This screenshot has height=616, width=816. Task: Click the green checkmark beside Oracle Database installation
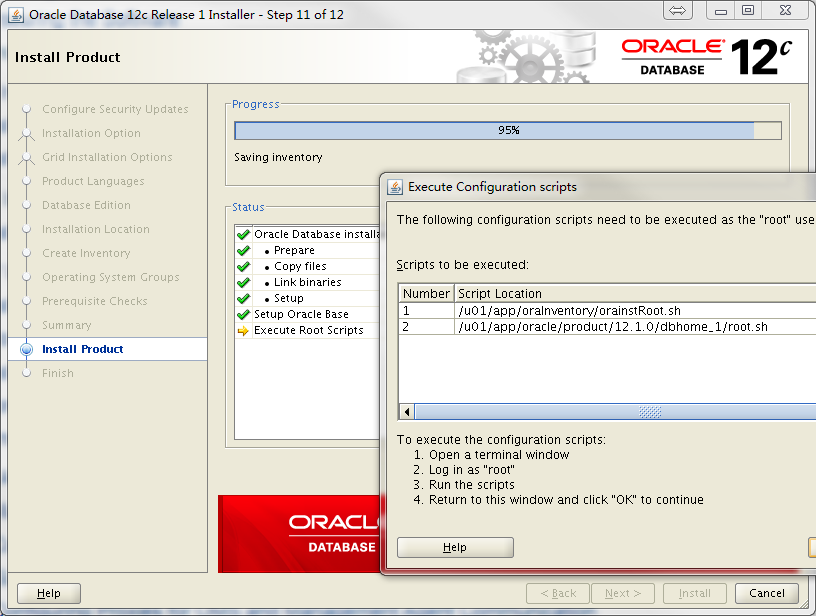243,234
